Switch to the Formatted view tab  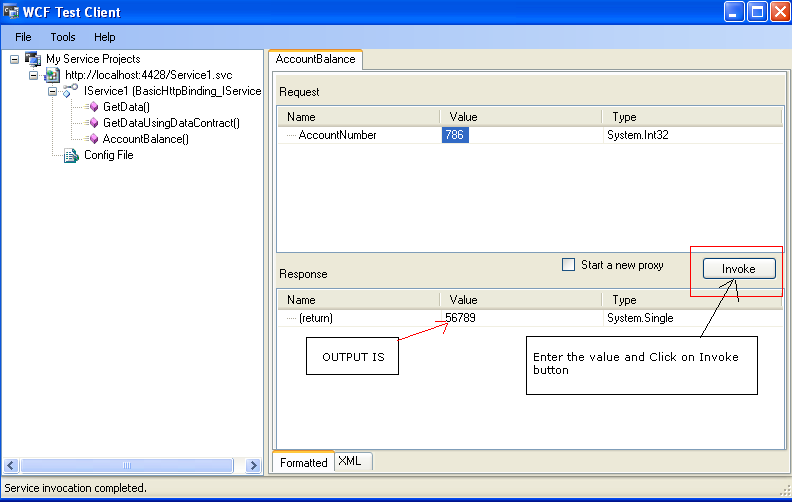tap(304, 462)
